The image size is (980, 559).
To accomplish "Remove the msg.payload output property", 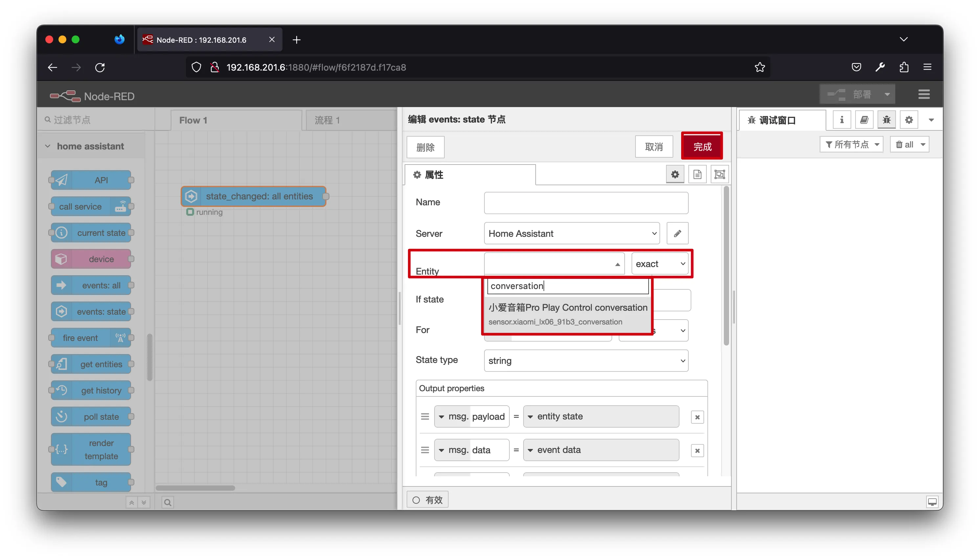I will point(698,417).
